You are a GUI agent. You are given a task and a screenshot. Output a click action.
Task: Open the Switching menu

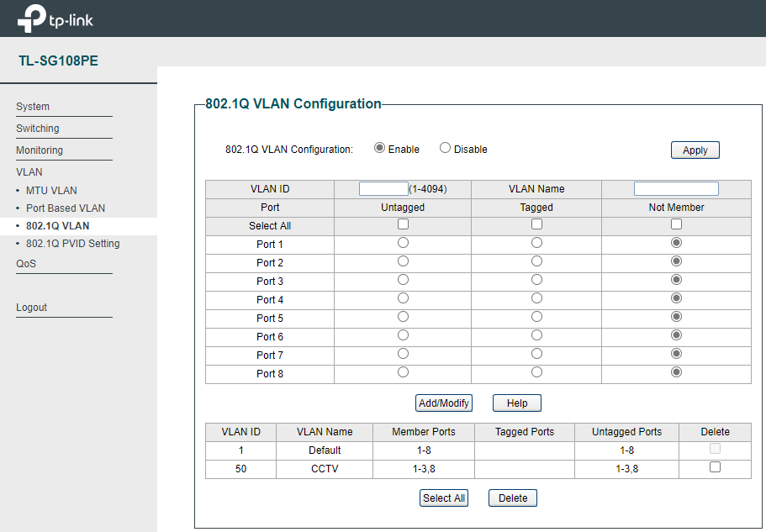tap(38, 129)
